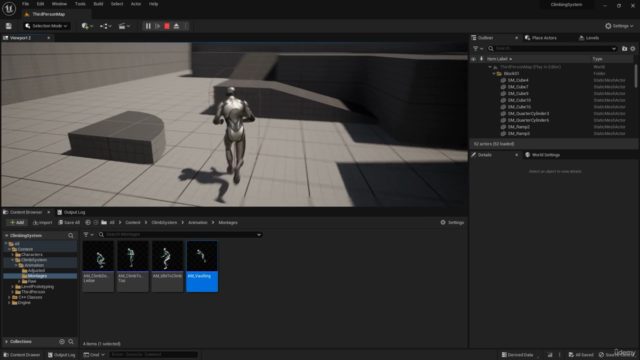640x360 pixels.
Task: Navigate to Animation breadcrumb
Action: click(x=198, y=223)
